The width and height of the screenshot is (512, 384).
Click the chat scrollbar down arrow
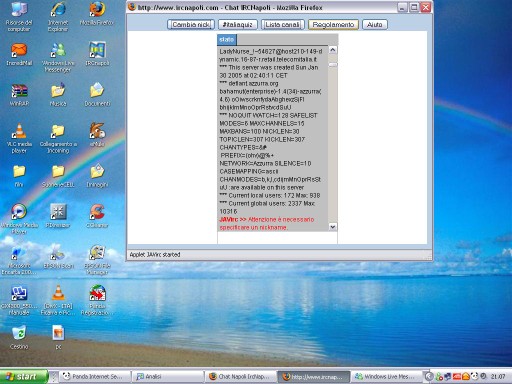333,227
